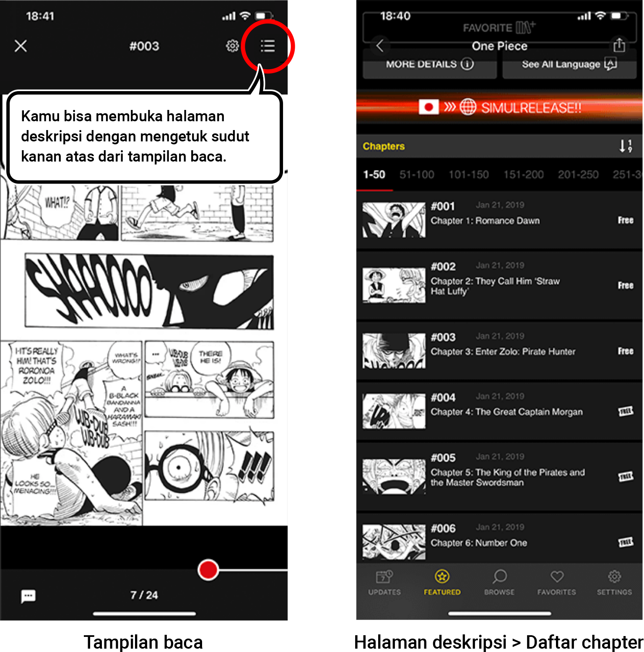
Task: Open Chapter 5: The King of the Pirates
Action: pyautogui.click(x=507, y=477)
